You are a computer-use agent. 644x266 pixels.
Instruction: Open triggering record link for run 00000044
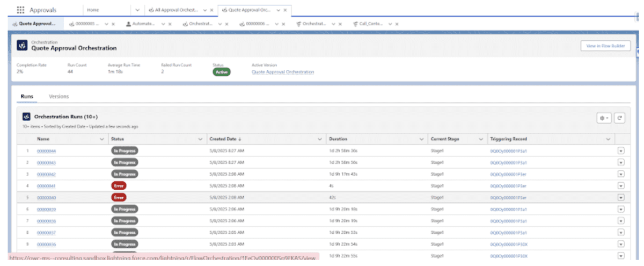click(508, 151)
